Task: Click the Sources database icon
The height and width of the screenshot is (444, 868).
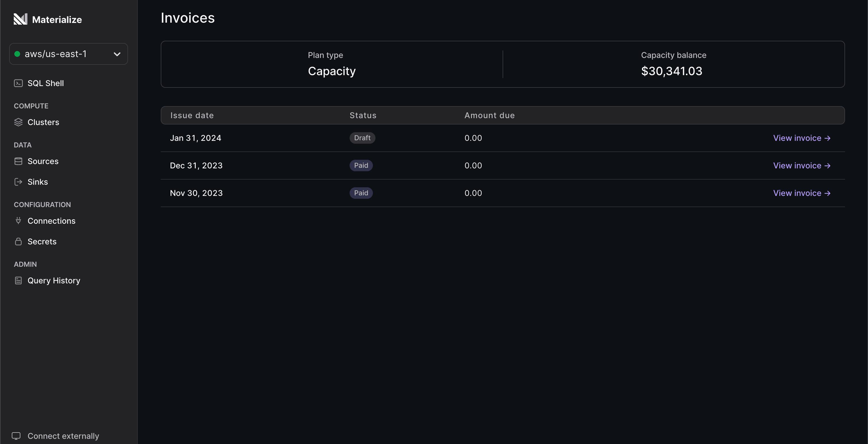Action: [x=18, y=161]
